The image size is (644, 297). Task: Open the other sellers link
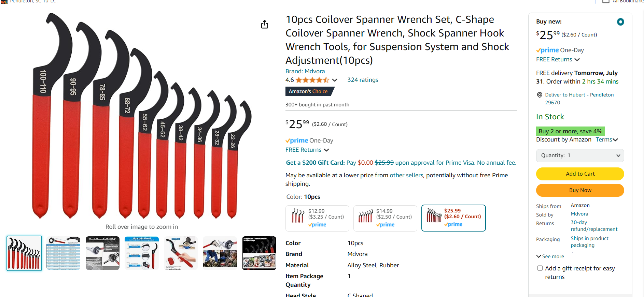(x=406, y=175)
